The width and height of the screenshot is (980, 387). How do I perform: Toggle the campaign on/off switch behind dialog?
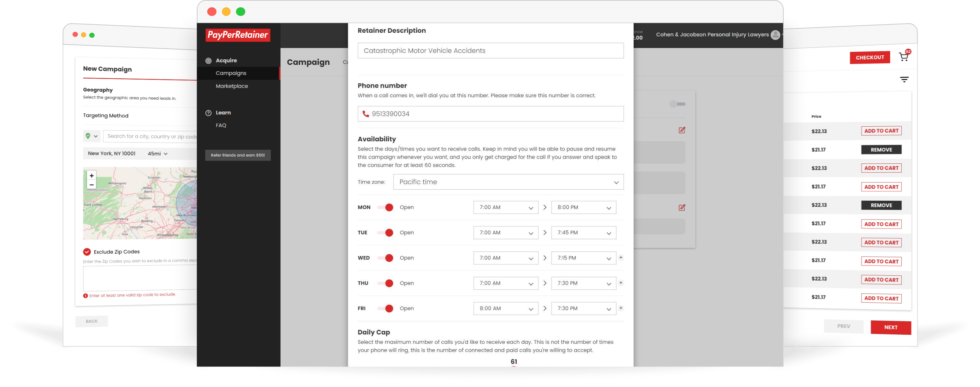pyautogui.click(x=677, y=104)
